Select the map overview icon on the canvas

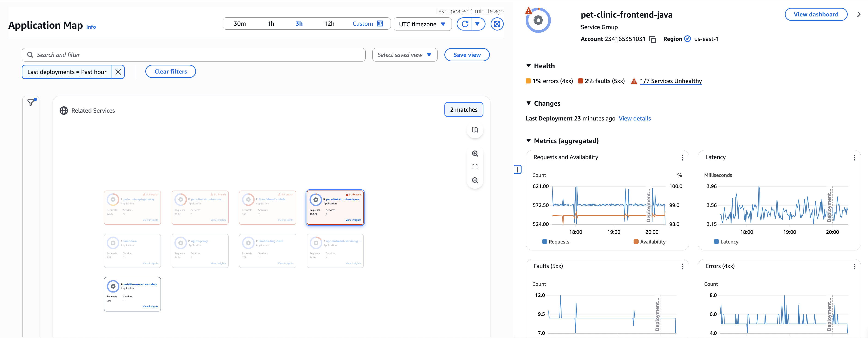pyautogui.click(x=475, y=130)
